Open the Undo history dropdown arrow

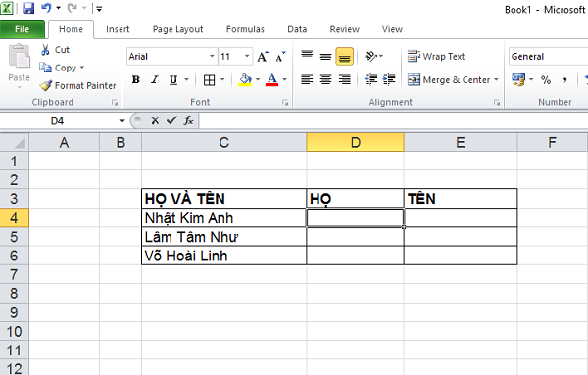click(58, 8)
